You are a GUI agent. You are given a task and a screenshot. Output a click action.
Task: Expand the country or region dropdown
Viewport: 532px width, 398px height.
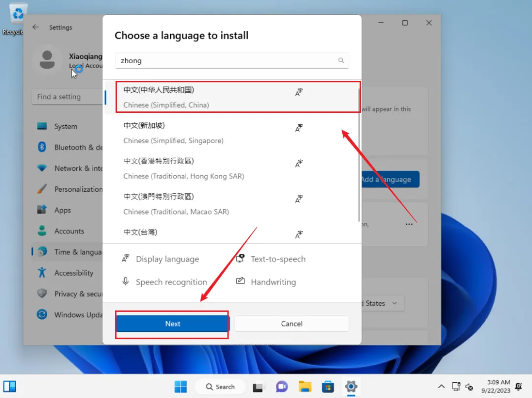384,303
